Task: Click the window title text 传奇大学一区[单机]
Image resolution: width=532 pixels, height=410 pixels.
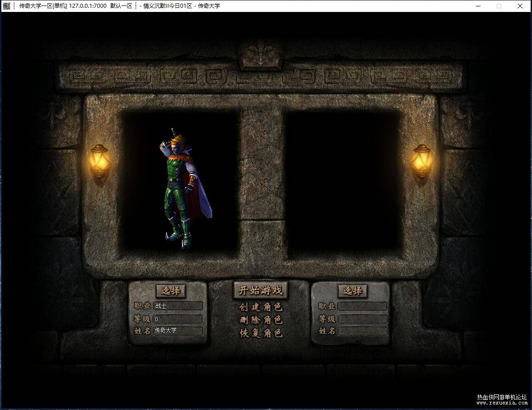Action: click(x=43, y=6)
